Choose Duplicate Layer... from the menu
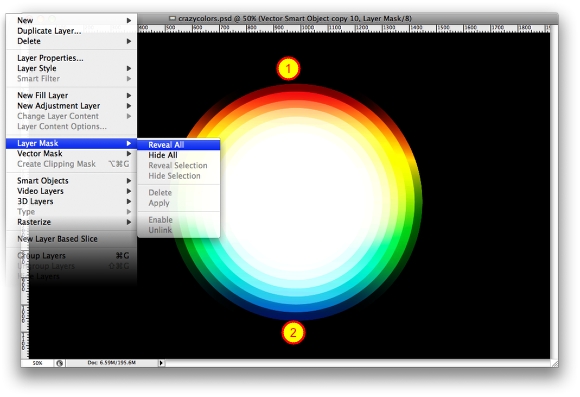 [x=71, y=31]
